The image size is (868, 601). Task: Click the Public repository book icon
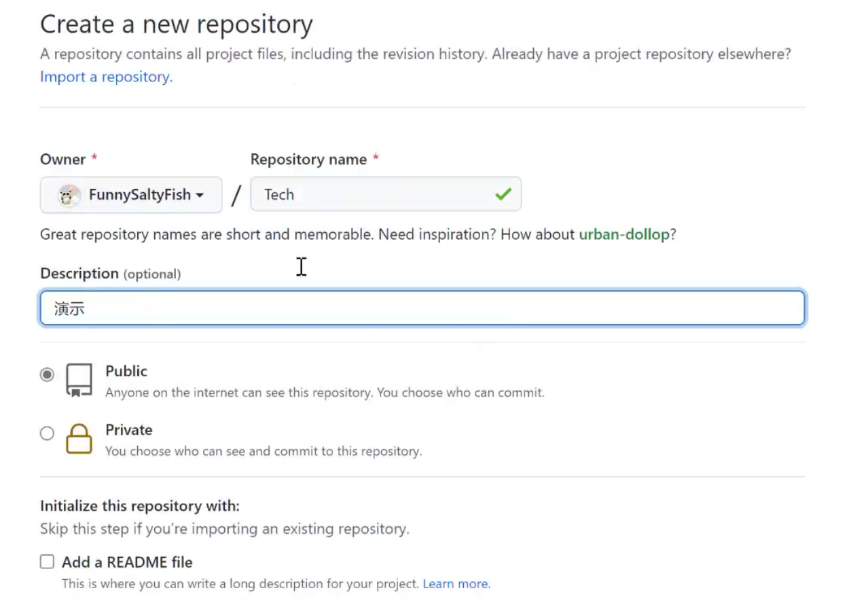coord(79,380)
